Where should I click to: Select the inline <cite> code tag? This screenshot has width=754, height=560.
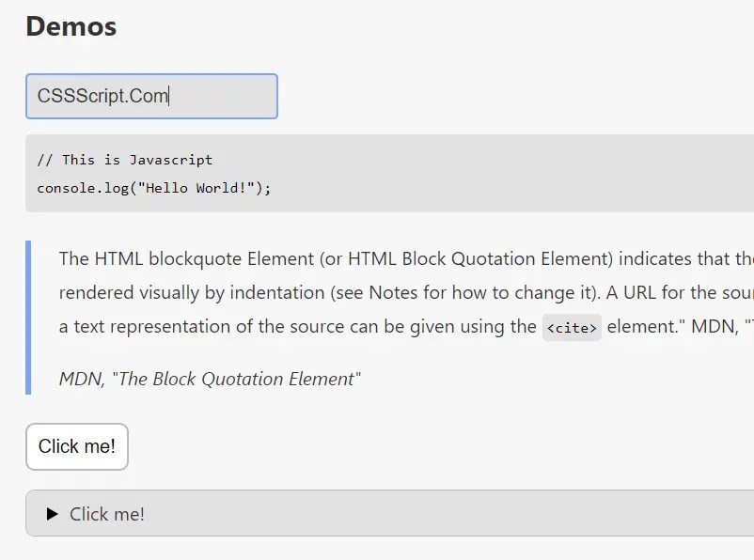tap(572, 328)
